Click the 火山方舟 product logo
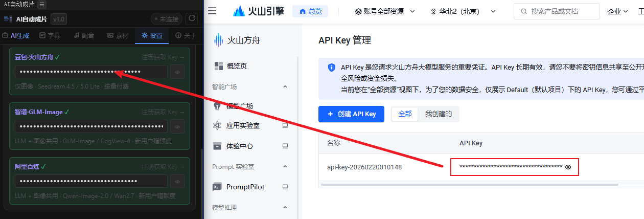 [237, 39]
